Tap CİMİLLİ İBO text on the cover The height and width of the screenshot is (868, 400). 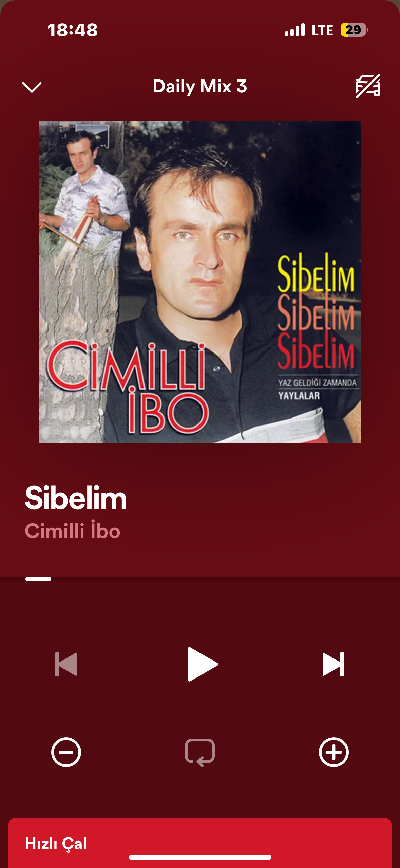click(128, 388)
